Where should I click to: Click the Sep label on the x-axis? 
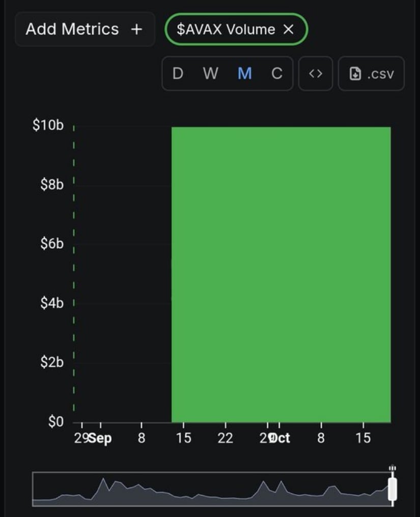(x=100, y=438)
